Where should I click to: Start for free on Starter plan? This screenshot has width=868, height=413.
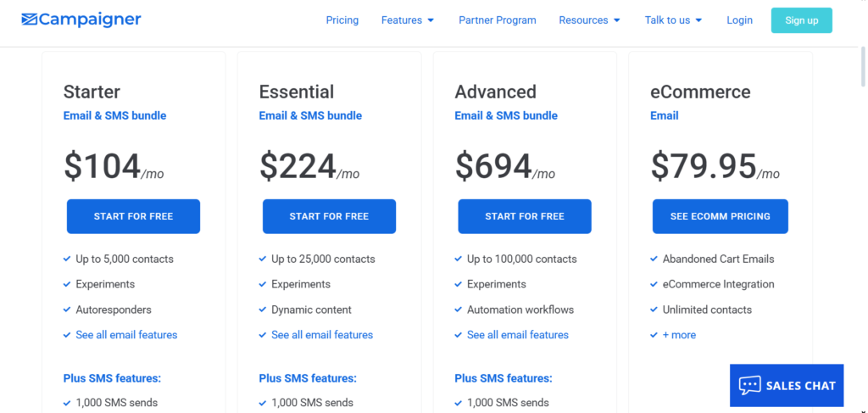[133, 216]
